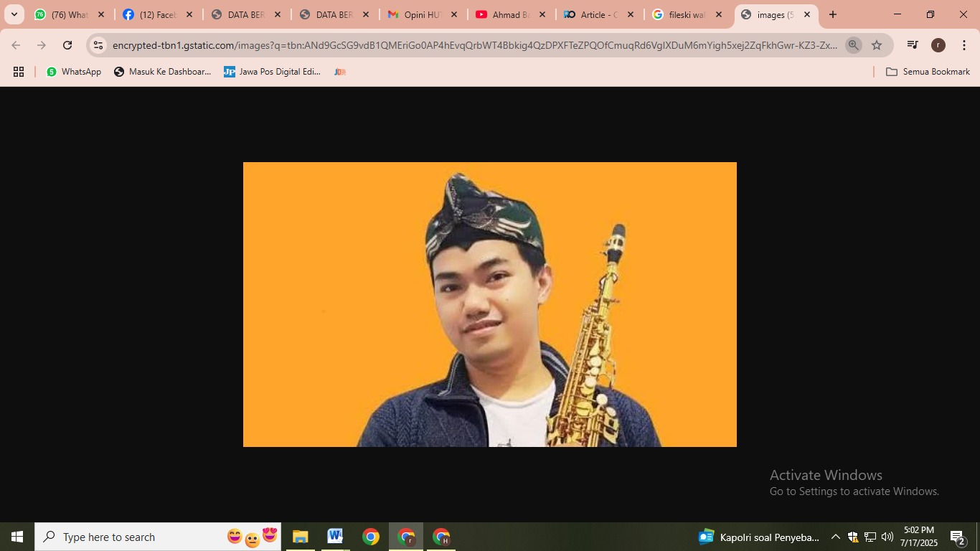Open the media control icon in toolbar
Image resolution: width=980 pixels, height=551 pixels.
tap(913, 45)
